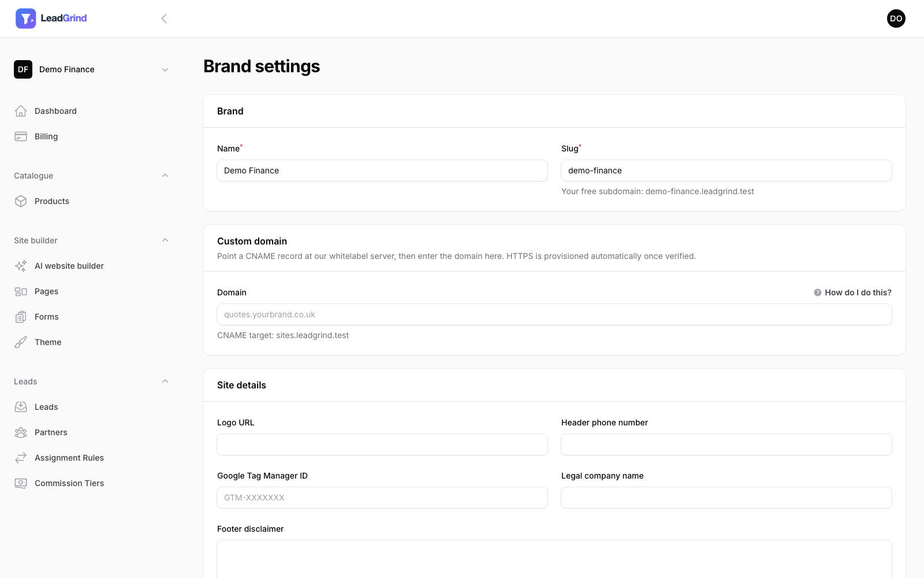Click the Footer disclaimer text area
This screenshot has height=578, width=924.
click(554, 559)
